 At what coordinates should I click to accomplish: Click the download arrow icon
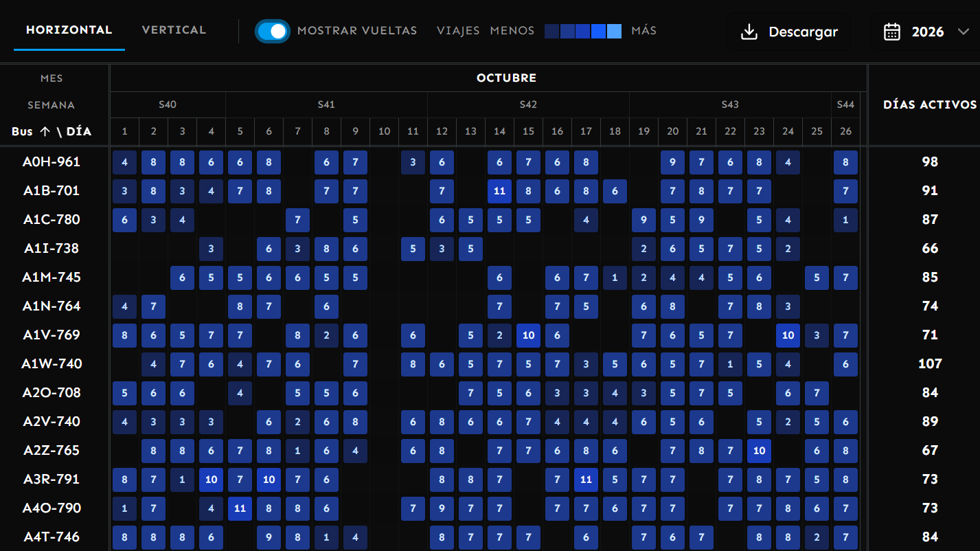click(749, 32)
